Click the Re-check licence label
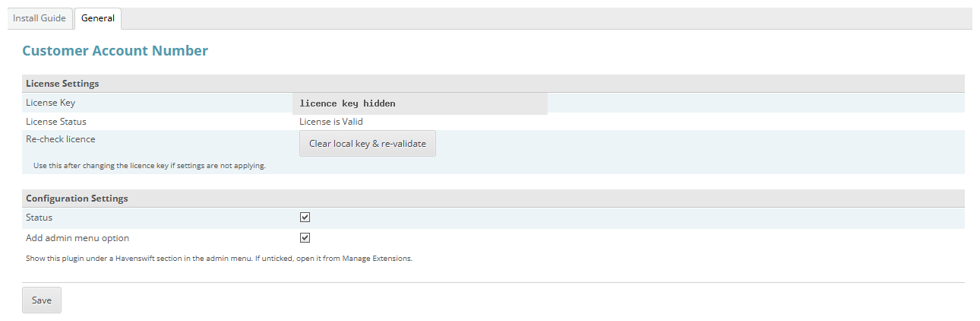980x321 pixels. click(61, 139)
